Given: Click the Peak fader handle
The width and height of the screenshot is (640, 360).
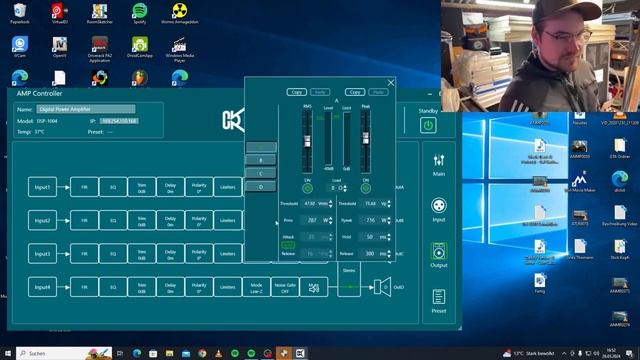Looking at the screenshot, I should coord(366,138).
